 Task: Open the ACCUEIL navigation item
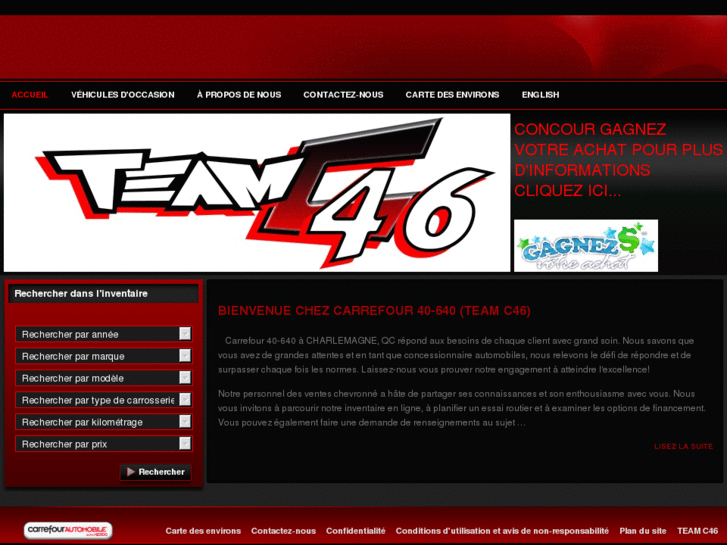30,95
